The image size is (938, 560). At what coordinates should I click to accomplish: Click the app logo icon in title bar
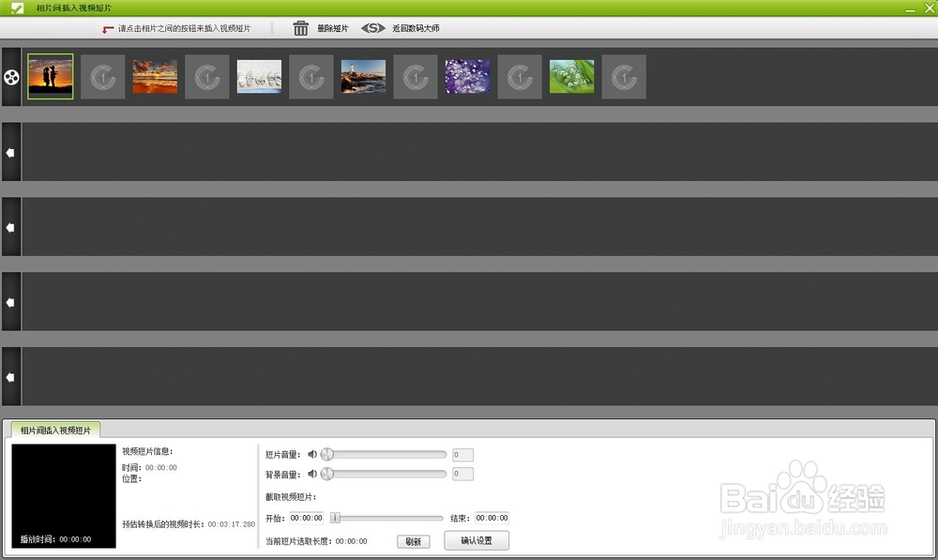17,8
